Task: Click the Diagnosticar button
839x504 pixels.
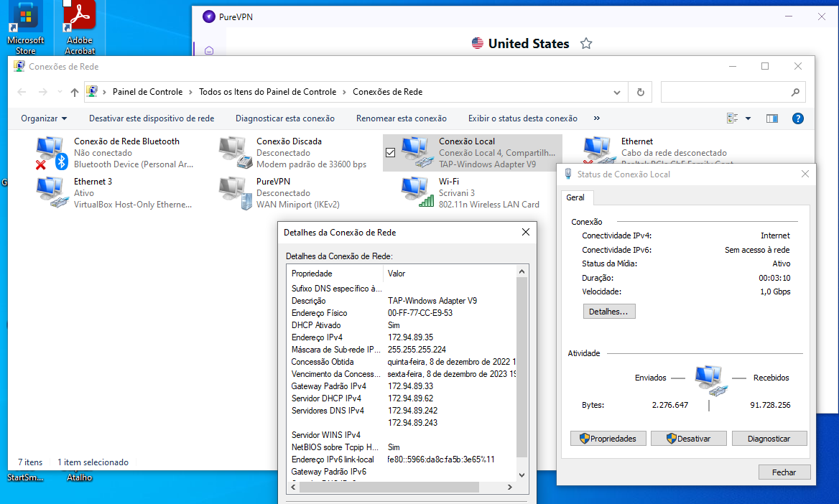Action: (769, 439)
